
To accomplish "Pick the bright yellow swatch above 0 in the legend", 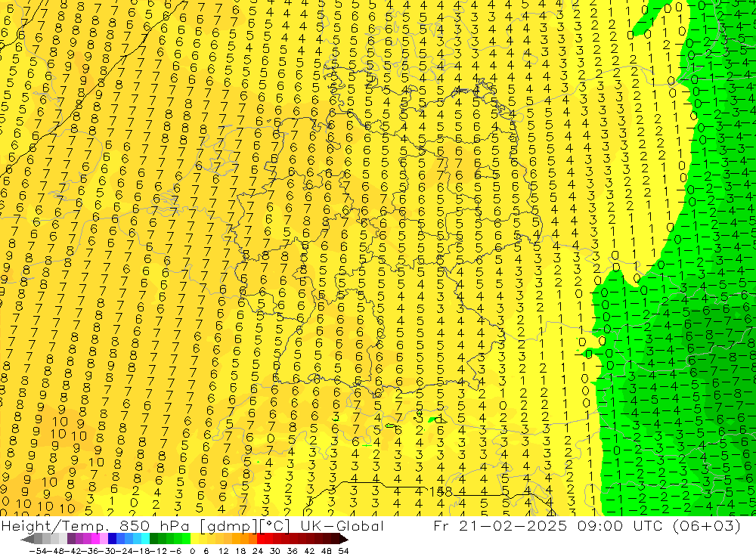I will (x=194, y=539).
